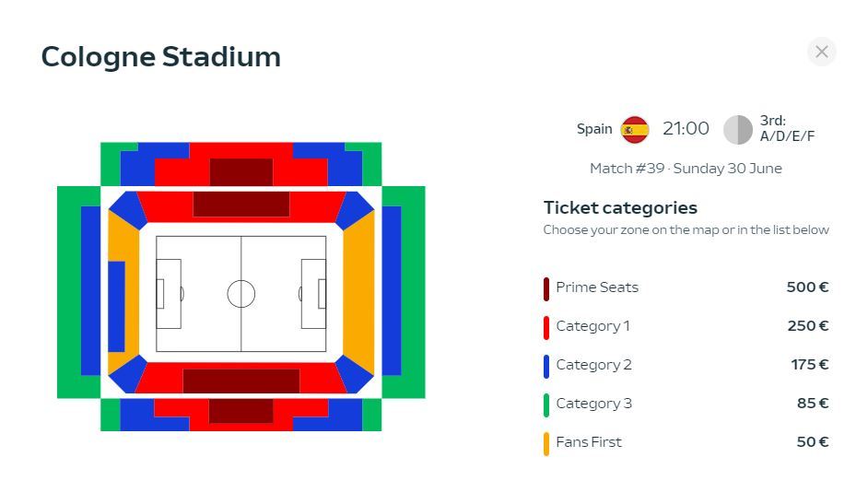The image size is (868, 504).
Task: Click the 500 € Prime Seats price
Action: [x=807, y=287]
